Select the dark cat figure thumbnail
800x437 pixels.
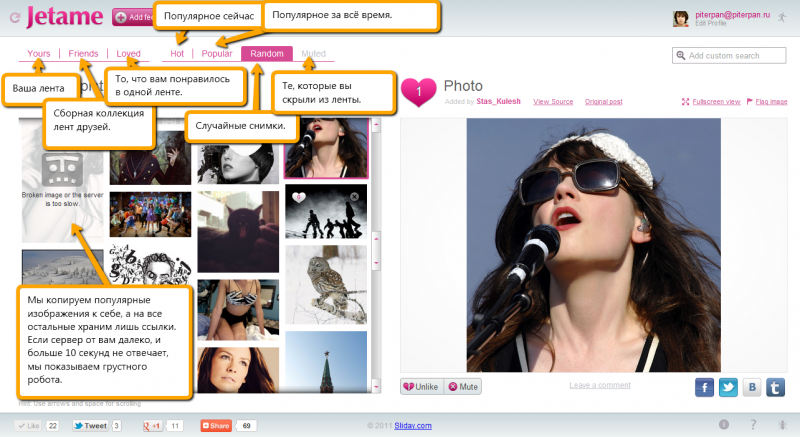(x=238, y=232)
